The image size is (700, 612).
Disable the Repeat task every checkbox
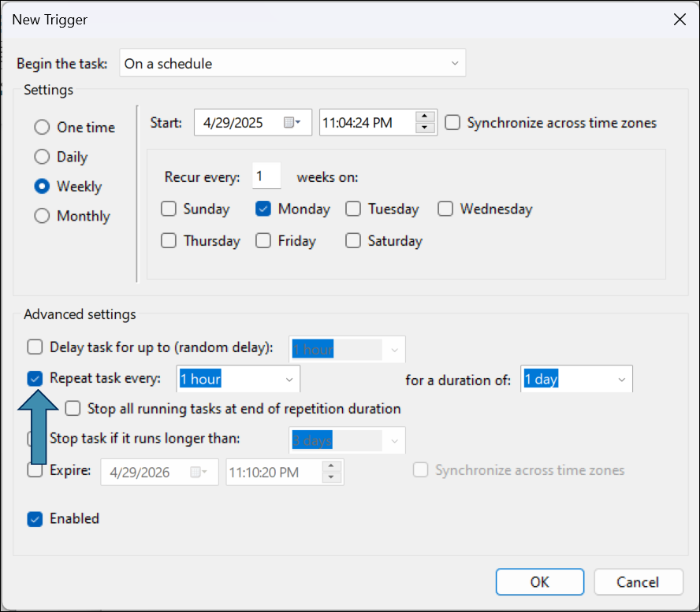(x=35, y=379)
